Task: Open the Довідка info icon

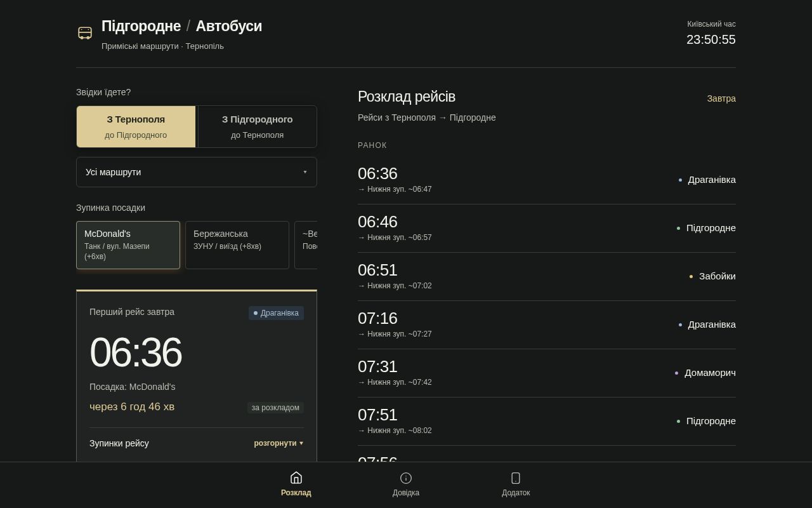Action: (x=406, y=478)
